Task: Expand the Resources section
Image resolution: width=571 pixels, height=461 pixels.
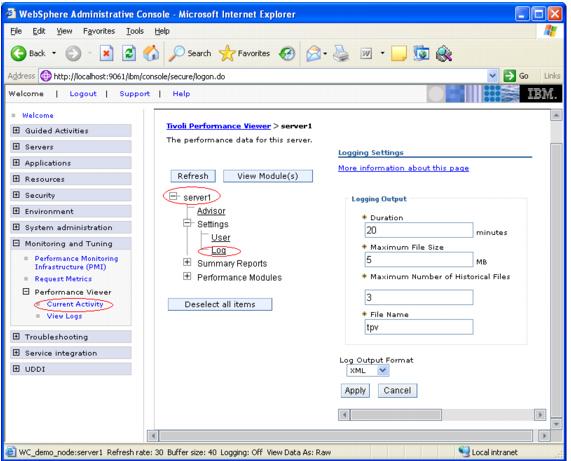Action: (x=16, y=178)
